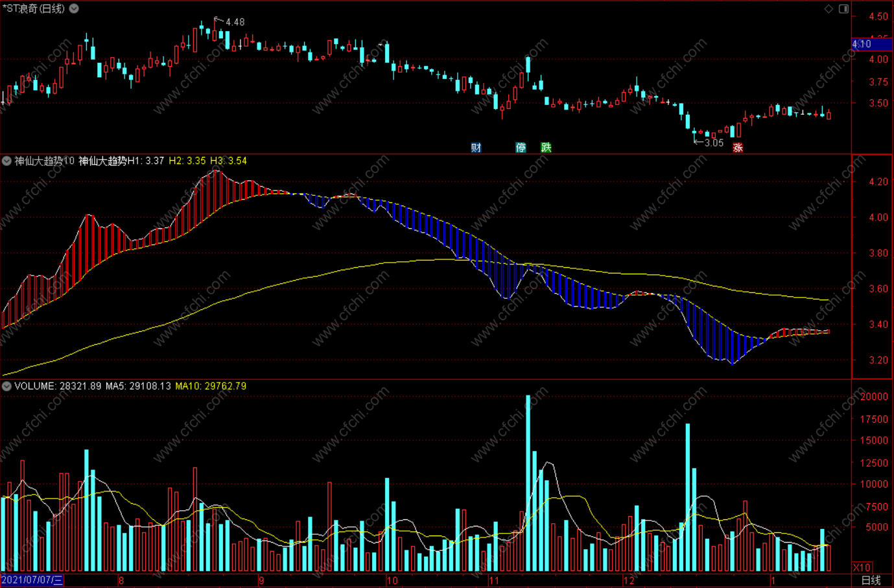The height and width of the screenshot is (588, 894).
Task: Click the 3.20 indicator axis label
Action: point(878,360)
